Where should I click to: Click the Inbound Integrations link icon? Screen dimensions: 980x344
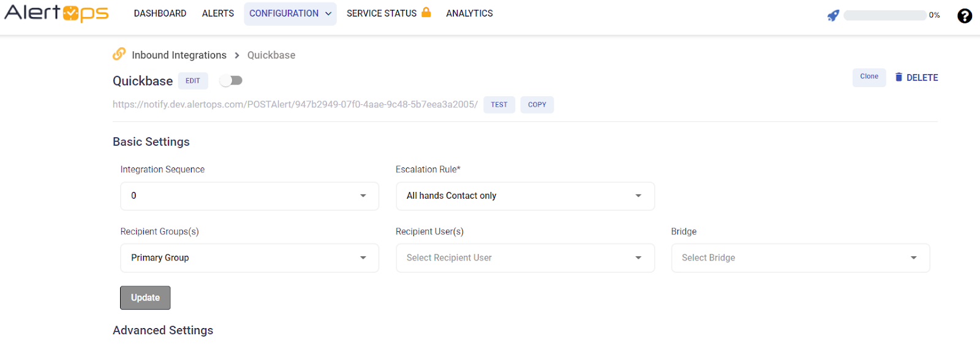[x=119, y=54]
